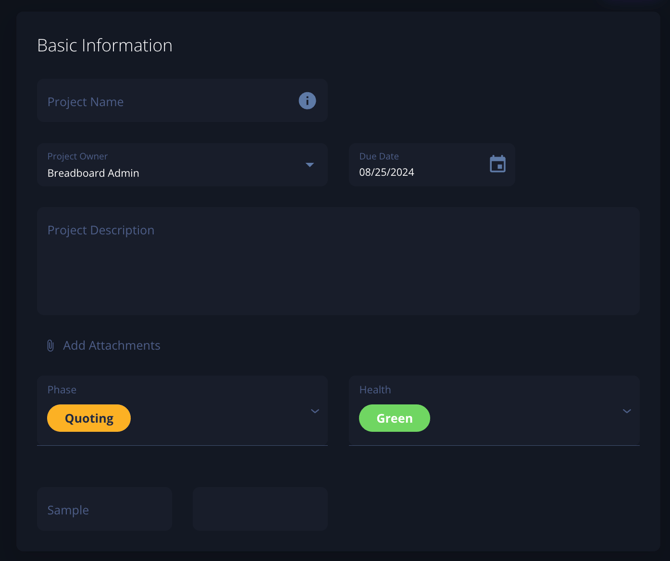This screenshot has height=561, width=670.
Task: Select the orange Quoting phase badge
Action: 89,418
